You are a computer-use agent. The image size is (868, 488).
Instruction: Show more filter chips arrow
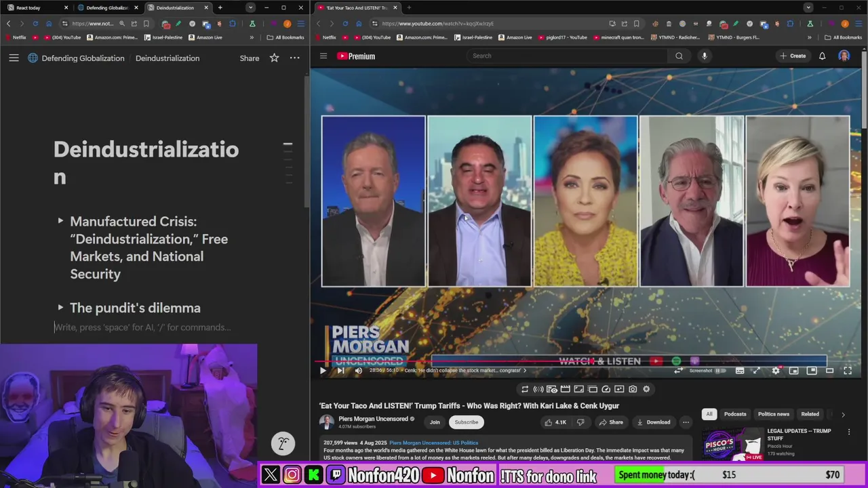click(843, 414)
